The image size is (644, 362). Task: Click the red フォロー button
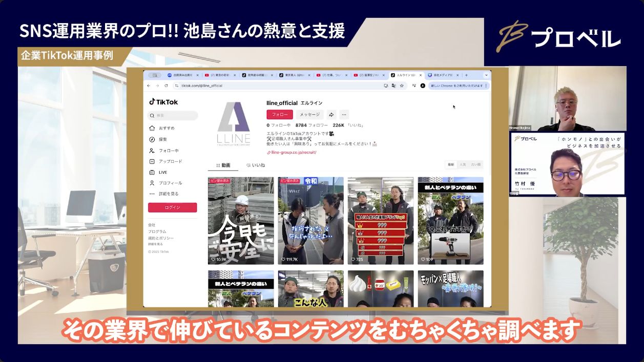280,115
